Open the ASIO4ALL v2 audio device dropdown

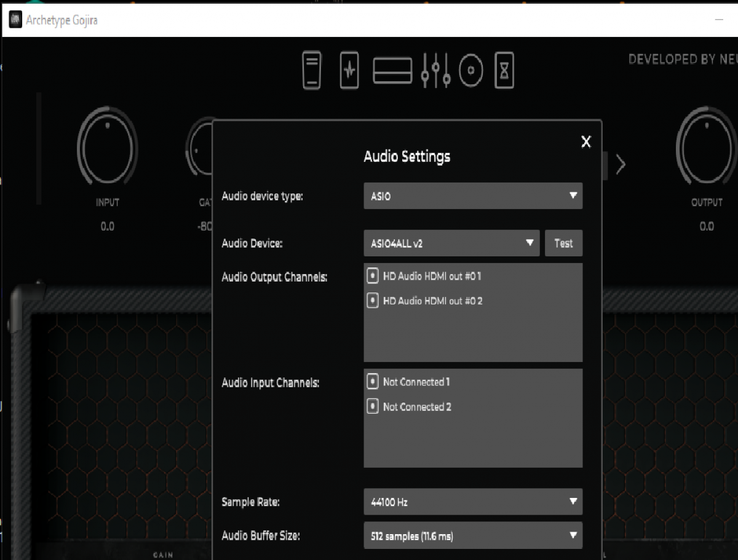point(451,243)
